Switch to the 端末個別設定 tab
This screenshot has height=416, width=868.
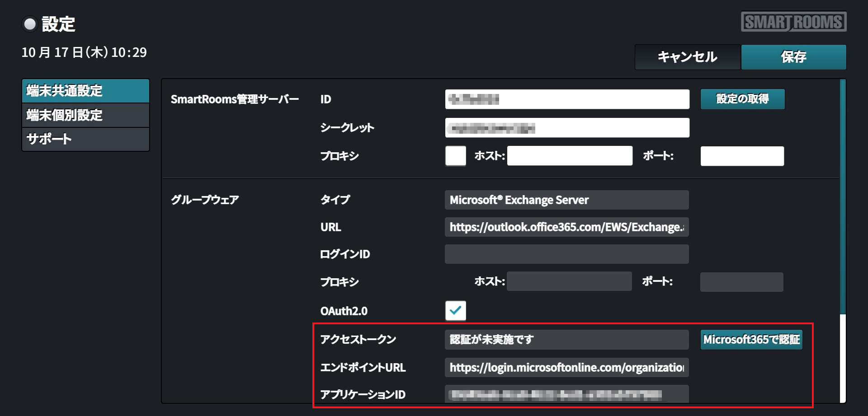click(x=85, y=115)
